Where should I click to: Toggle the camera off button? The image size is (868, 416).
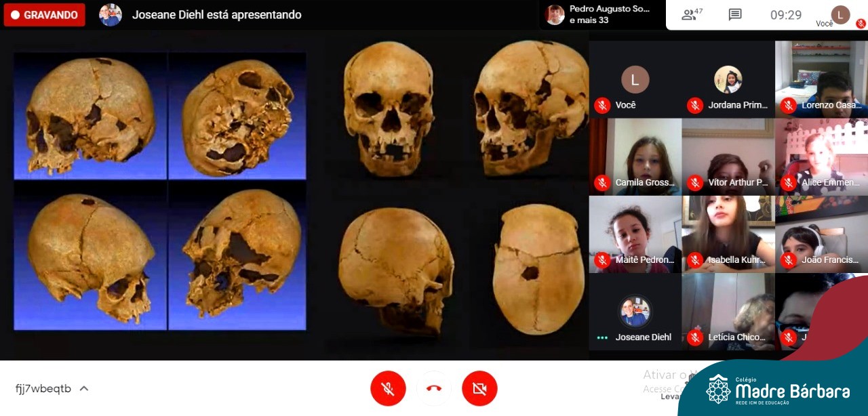coord(479,388)
